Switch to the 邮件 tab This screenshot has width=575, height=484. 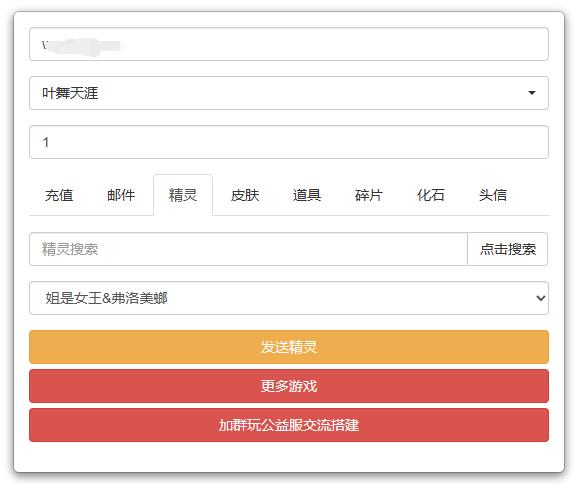click(x=121, y=195)
